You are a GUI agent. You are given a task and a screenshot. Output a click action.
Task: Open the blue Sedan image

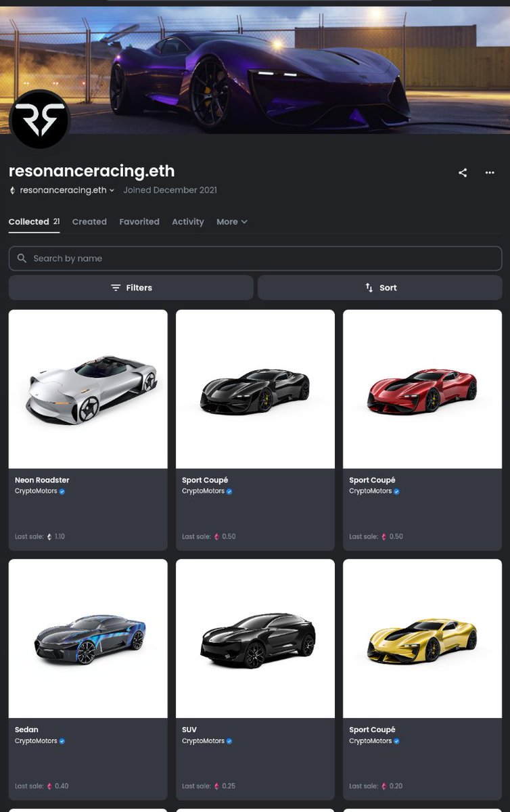tap(88, 639)
